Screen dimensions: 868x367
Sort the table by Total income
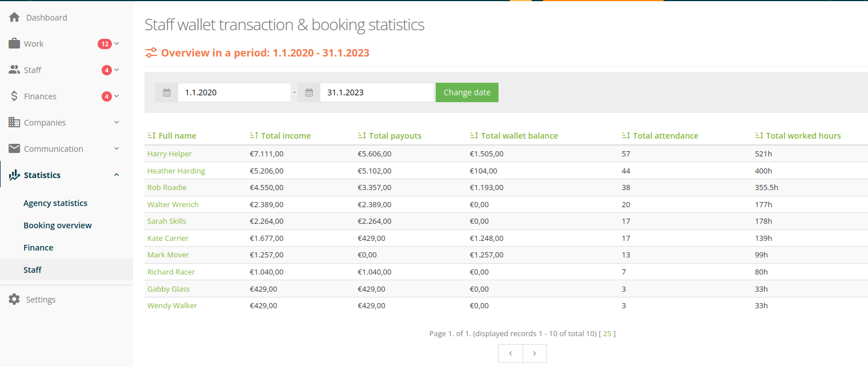click(x=280, y=135)
